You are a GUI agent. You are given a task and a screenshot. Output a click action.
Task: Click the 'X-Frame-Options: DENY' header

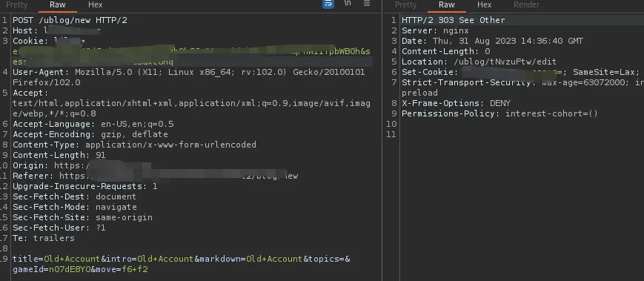[456, 104]
